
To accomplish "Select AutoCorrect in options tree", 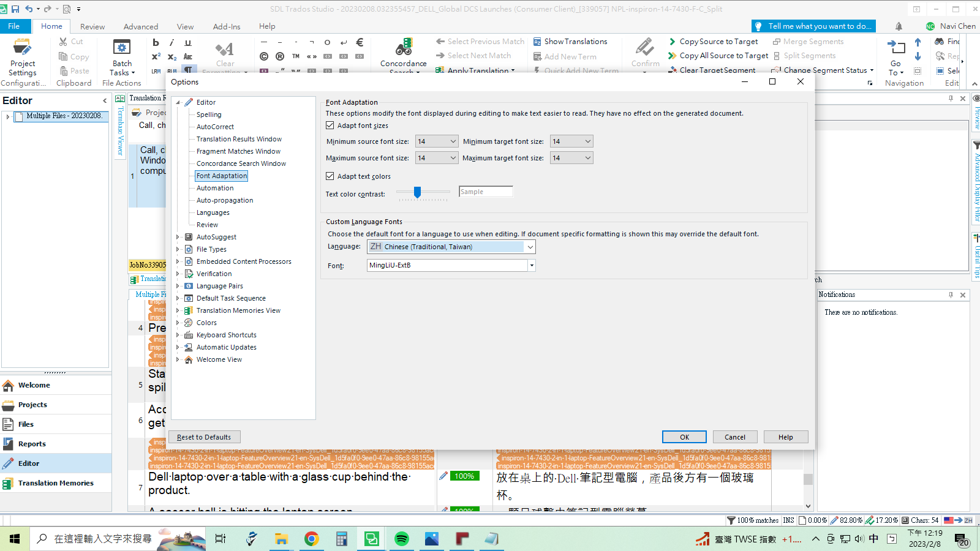I will (215, 127).
